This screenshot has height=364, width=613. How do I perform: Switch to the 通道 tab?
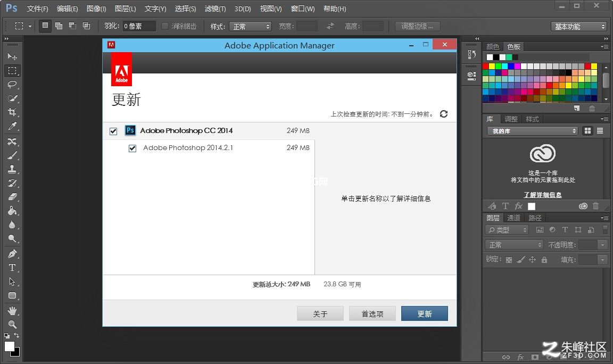coord(513,218)
